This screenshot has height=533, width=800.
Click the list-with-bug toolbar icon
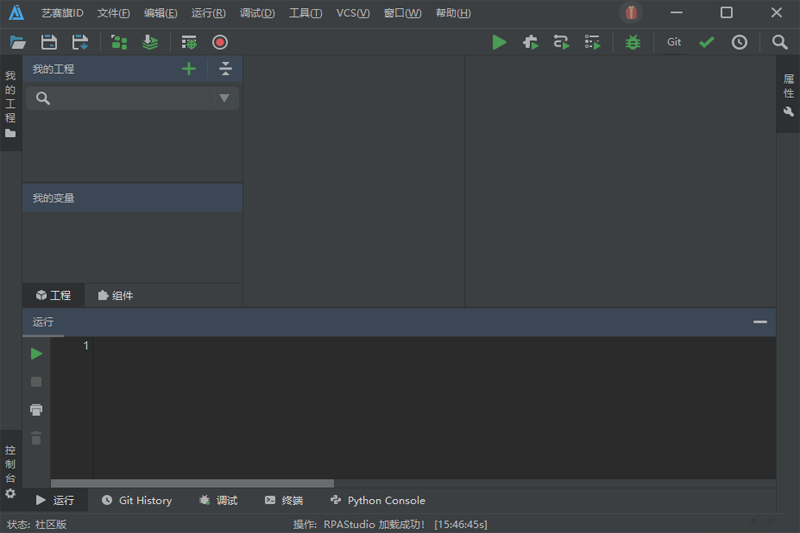pos(189,42)
